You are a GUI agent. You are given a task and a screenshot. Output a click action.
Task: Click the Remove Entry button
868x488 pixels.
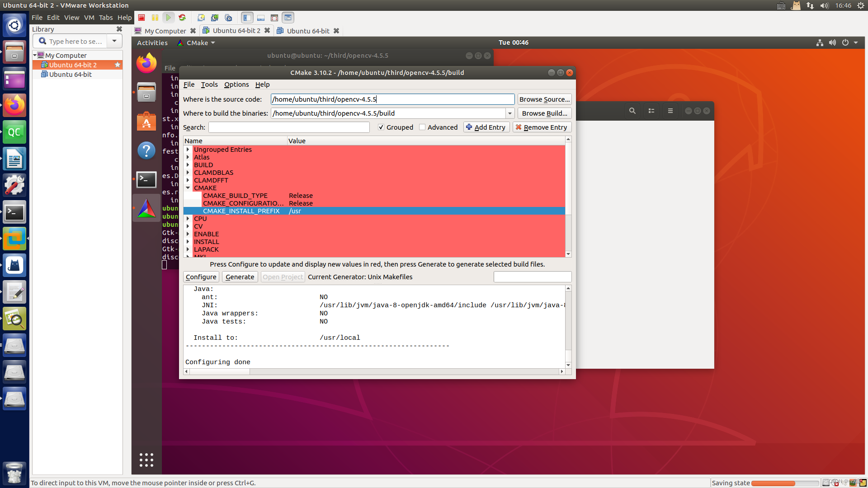tap(542, 127)
